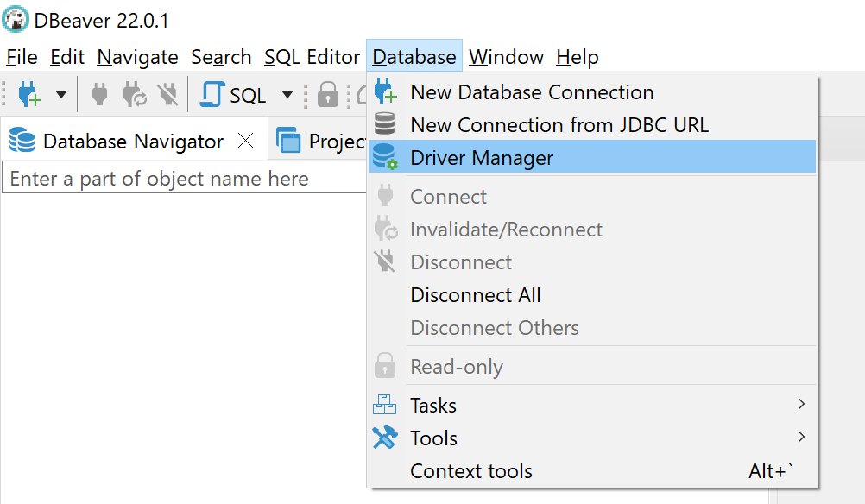The width and height of the screenshot is (865, 504).
Task: Click the New Database Connection menu icon
Action: pos(384,91)
